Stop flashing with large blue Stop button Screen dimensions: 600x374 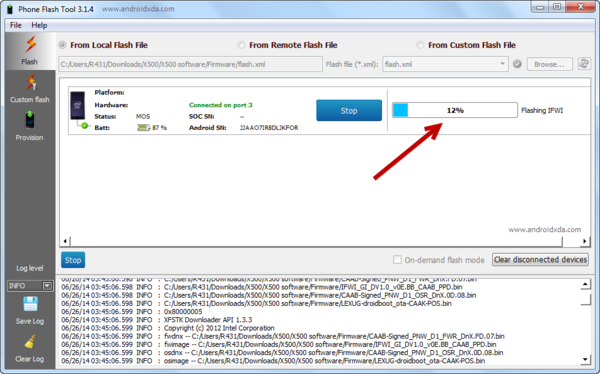click(349, 111)
